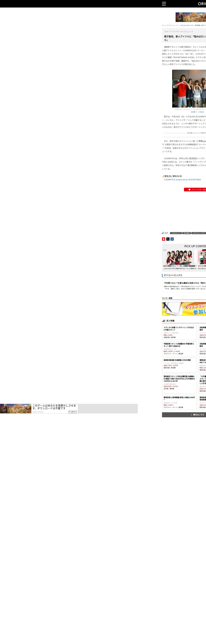Image resolution: width=206 pixels, height=644 pixels.
Task: Click the 時給1,300円 wage text
Action: click(x=168, y=335)
